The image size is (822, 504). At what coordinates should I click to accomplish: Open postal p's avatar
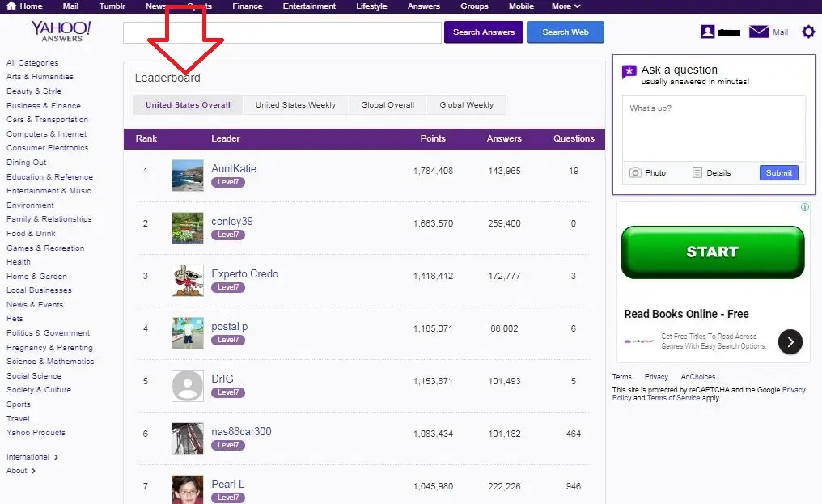(x=188, y=333)
